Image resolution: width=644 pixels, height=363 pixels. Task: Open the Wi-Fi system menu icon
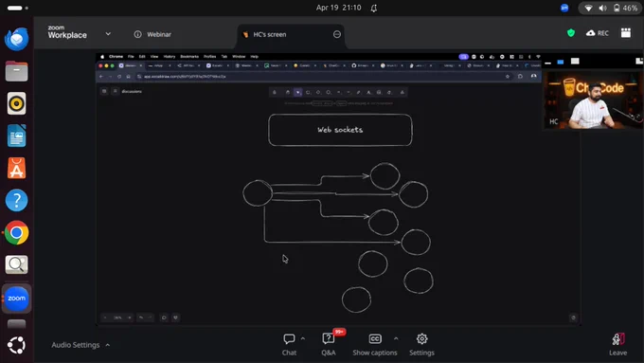pyautogui.click(x=588, y=9)
